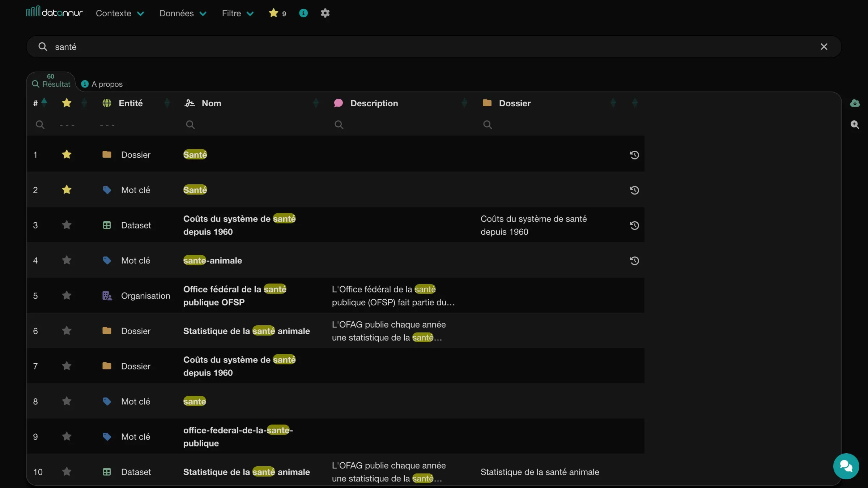Click the zoom magnifier icon at right

(855, 124)
